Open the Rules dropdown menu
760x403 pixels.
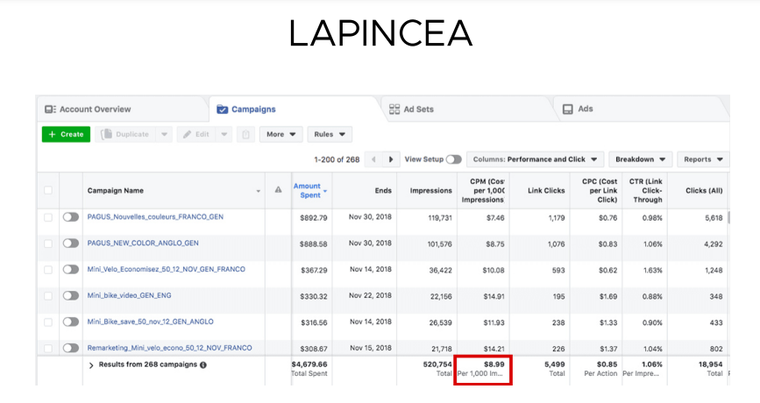(x=330, y=134)
